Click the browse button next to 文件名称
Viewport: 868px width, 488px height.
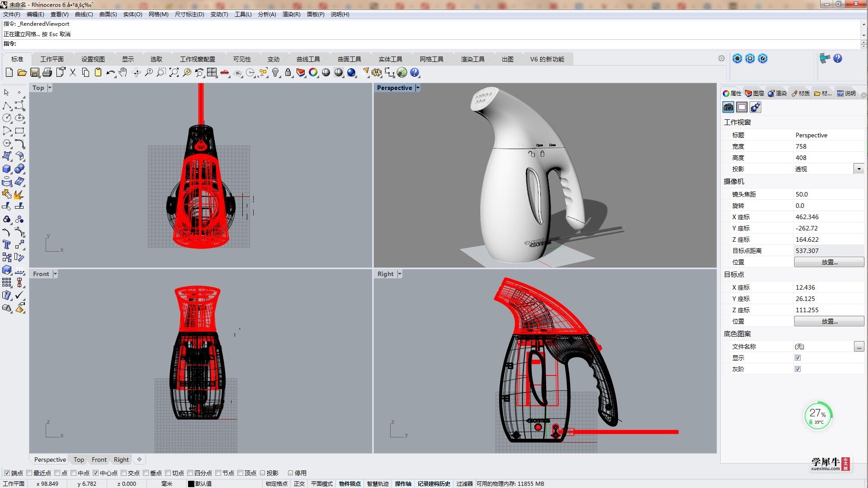[x=859, y=347]
